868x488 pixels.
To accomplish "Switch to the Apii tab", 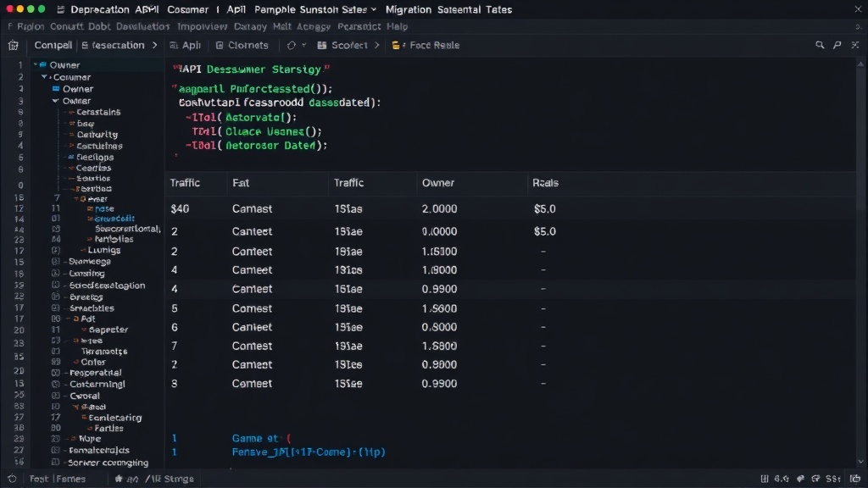I will pyautogui.click(x=186, y=46).
